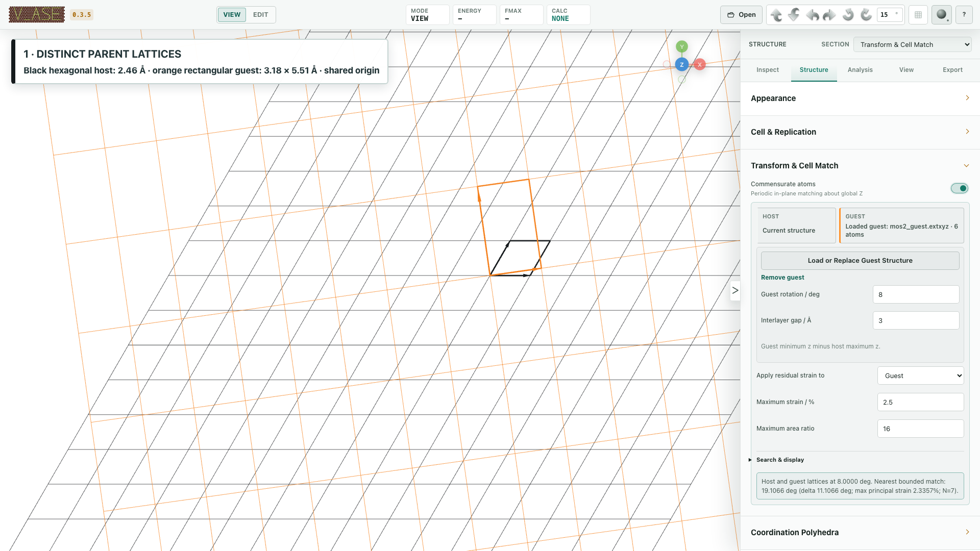Expand the Search & display disclosure

(780, 460)
